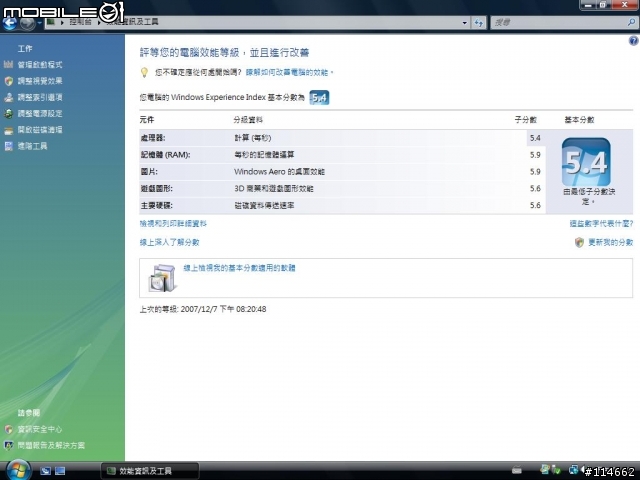Click the power settings icon in the sidebar
The height and width of the screenshot is (480, 640).
tap(9, 113)
